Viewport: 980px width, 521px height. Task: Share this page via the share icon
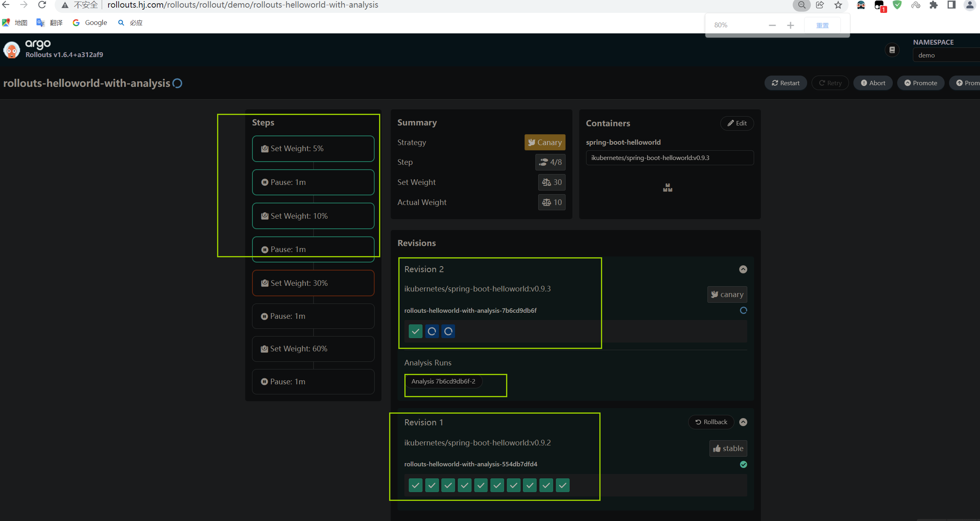pos(820,5)
